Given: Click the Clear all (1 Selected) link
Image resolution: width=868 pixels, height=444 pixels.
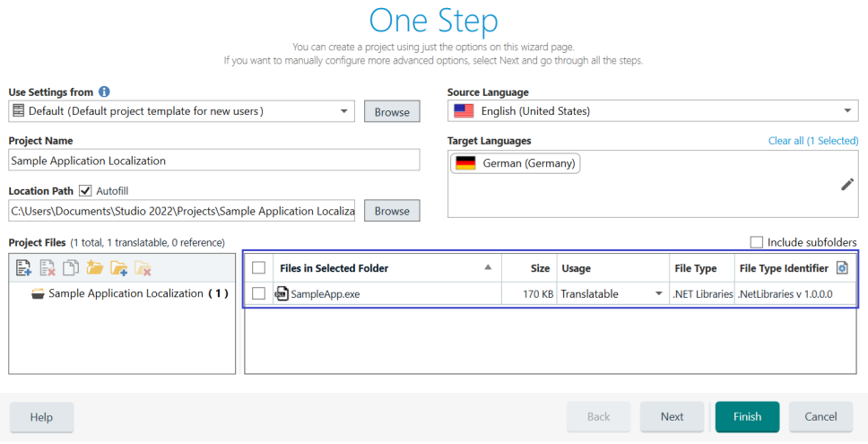Looking at the screenshot, I should pos(813,141).
